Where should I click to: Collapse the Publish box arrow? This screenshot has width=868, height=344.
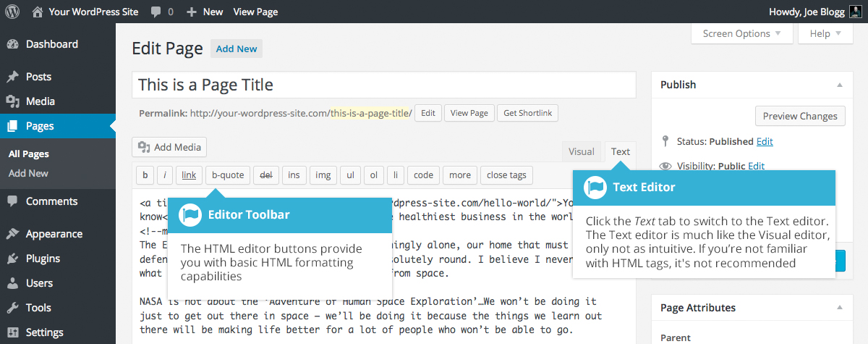[840, 85]
